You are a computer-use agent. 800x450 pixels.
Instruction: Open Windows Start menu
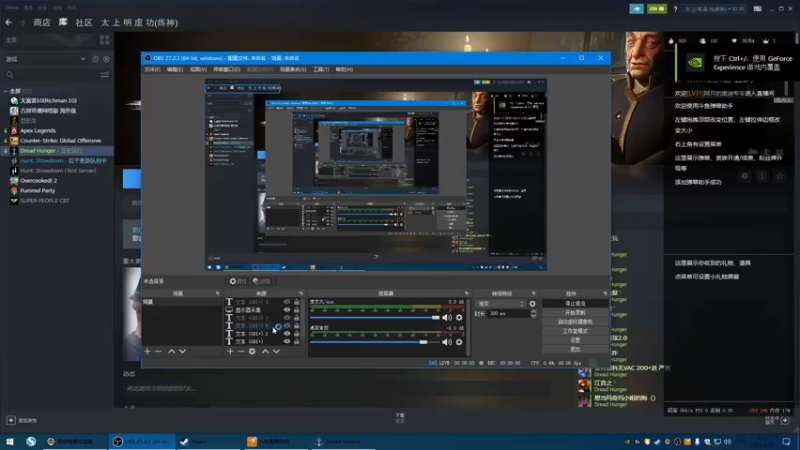[10, 441]
